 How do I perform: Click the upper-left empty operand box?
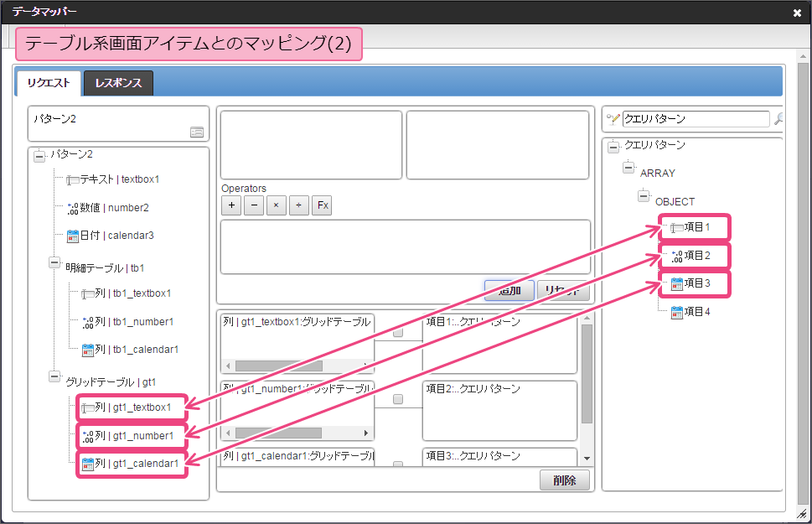pos(311,145)
